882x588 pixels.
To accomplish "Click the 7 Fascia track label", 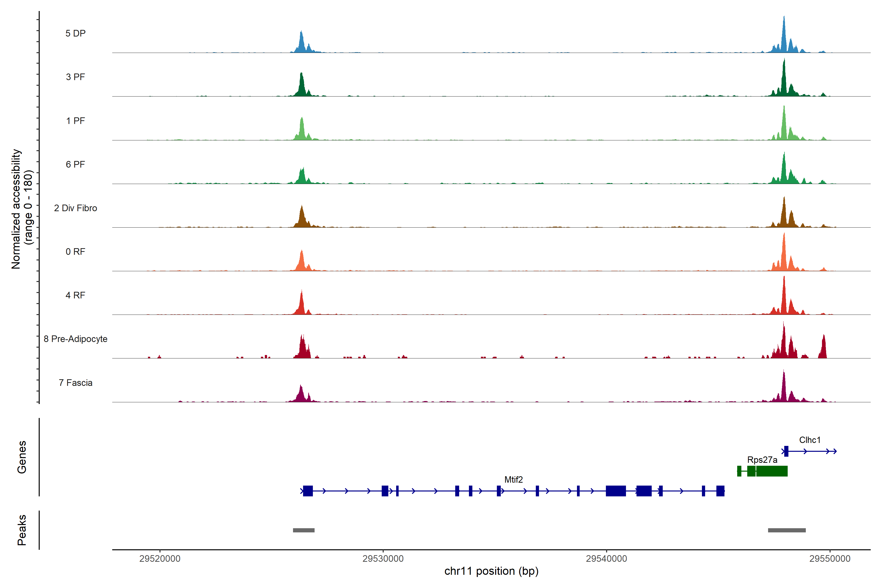I will click(x=75, y=382).
